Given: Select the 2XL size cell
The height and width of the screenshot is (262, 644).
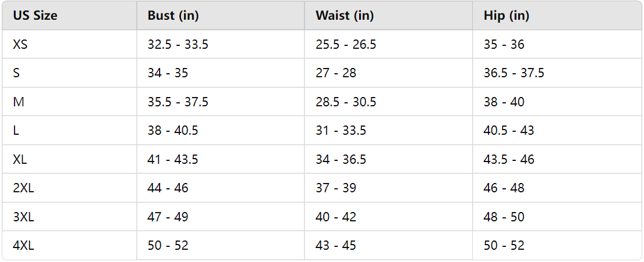Looking at the screenshot, I should (23, 188).
